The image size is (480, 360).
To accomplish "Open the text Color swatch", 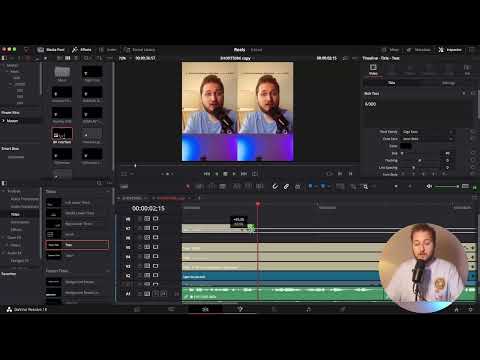I will click(406, 146).
